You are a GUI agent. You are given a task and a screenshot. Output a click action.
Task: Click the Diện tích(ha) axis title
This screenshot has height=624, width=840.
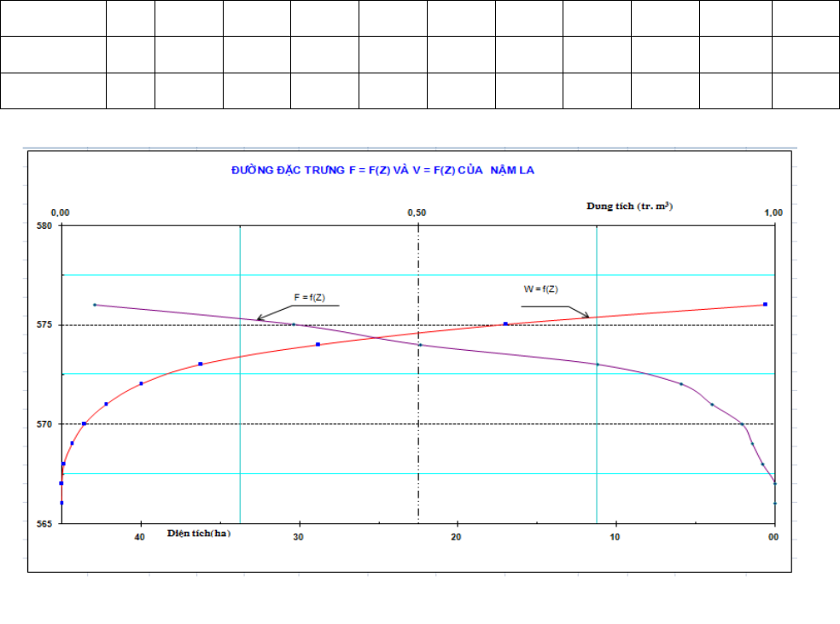tap(199, 533)
